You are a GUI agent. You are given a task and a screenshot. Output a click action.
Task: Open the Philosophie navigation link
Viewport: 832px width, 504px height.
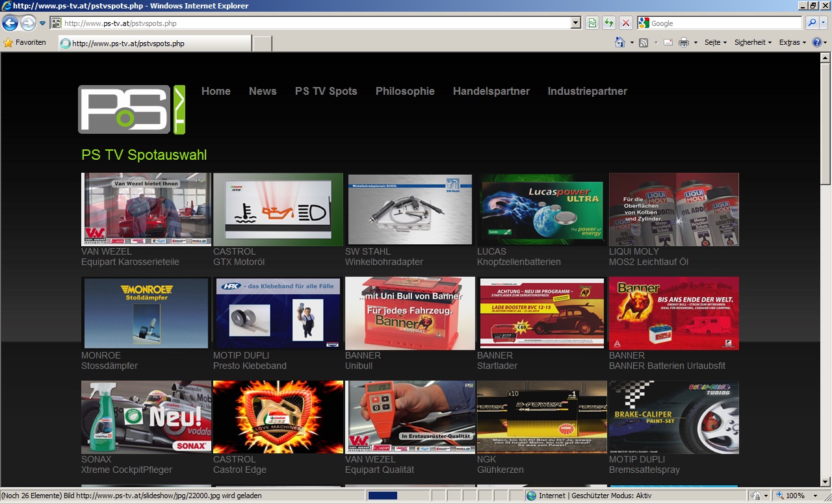(405, 91)
